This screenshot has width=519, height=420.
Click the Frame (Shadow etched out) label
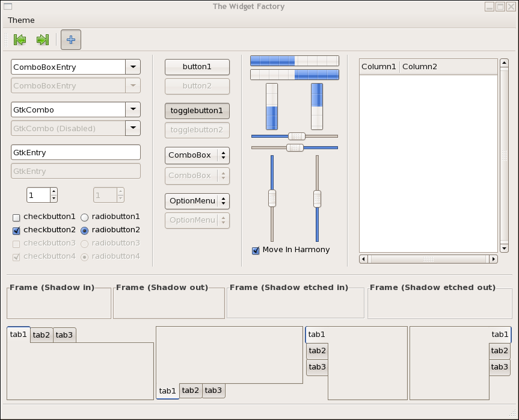[432, 288]
